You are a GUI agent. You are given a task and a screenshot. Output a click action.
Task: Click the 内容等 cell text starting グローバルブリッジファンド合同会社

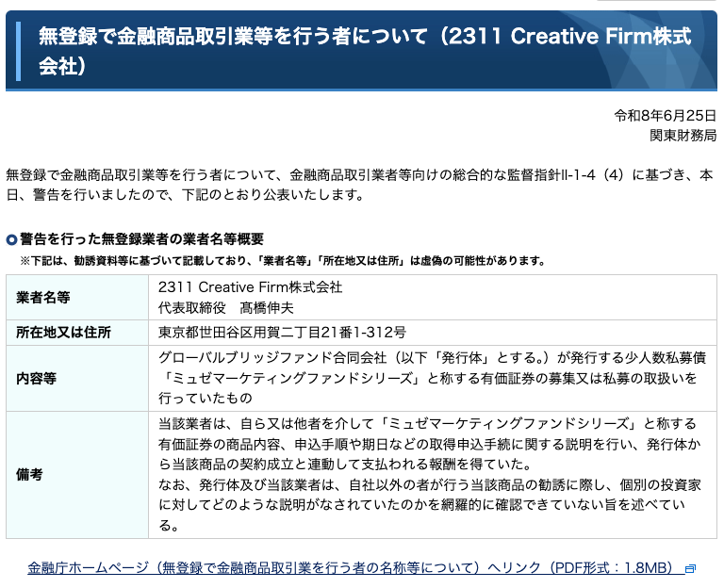pyautogui.click(x=432, y=378)
